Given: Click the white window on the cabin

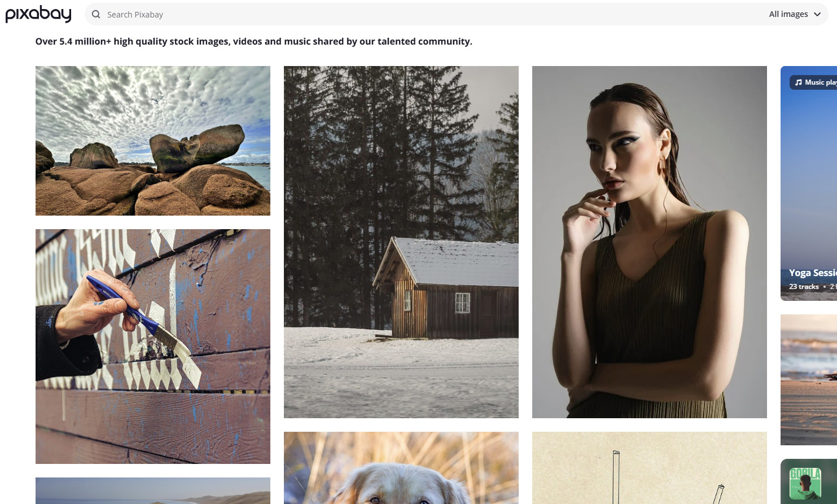Looking at the screenshot, I should 463,303.
